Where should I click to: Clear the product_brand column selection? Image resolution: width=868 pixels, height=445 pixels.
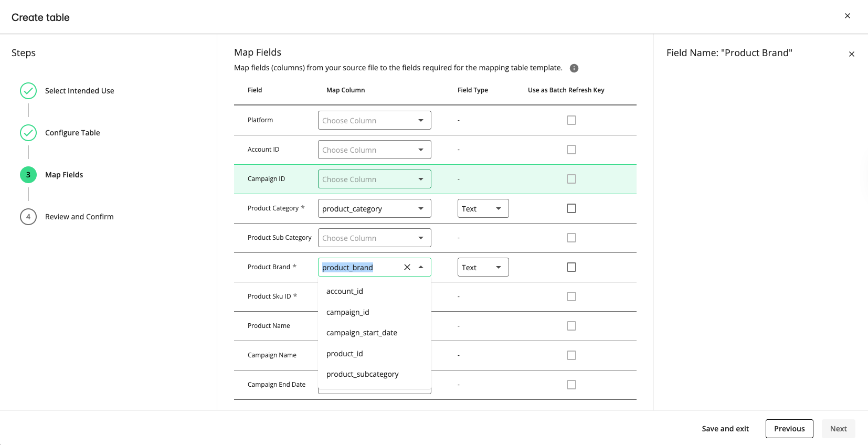407,267
